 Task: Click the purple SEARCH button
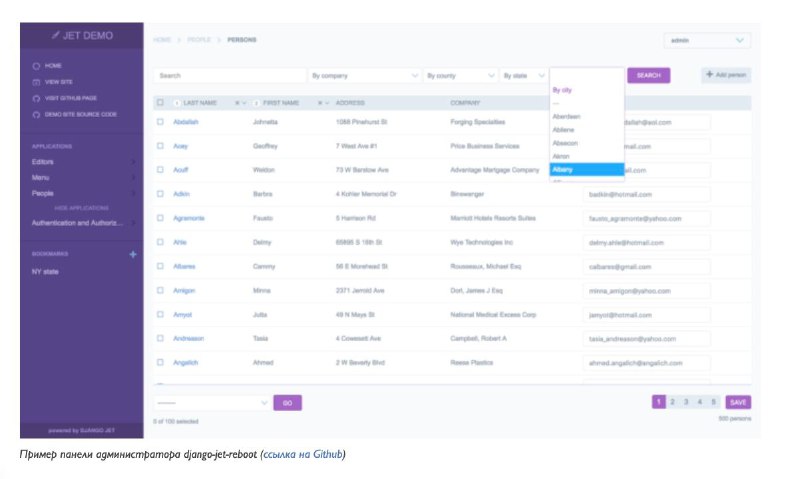tap(648, 75)
